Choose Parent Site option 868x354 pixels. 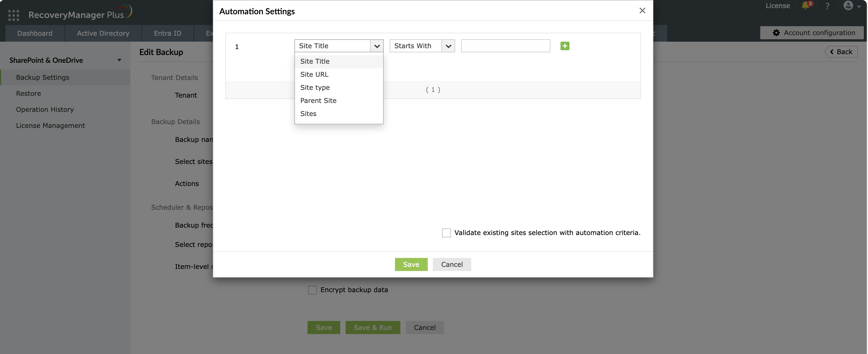click(318, 100)
